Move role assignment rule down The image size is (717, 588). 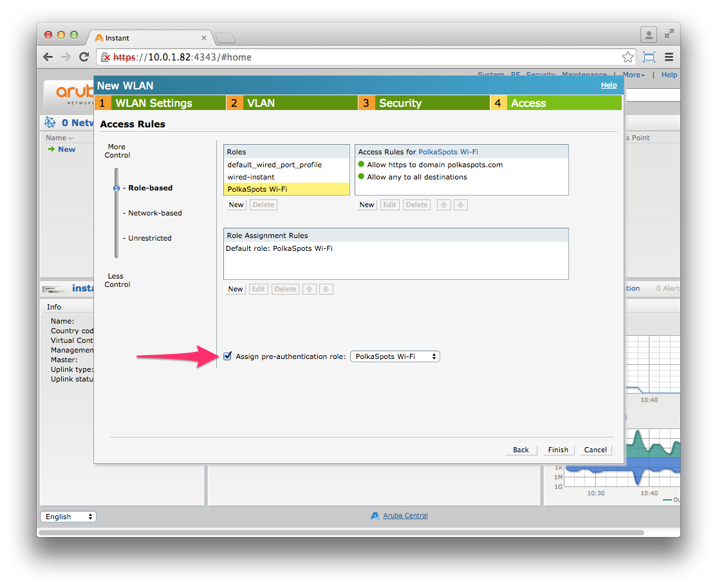326,289
